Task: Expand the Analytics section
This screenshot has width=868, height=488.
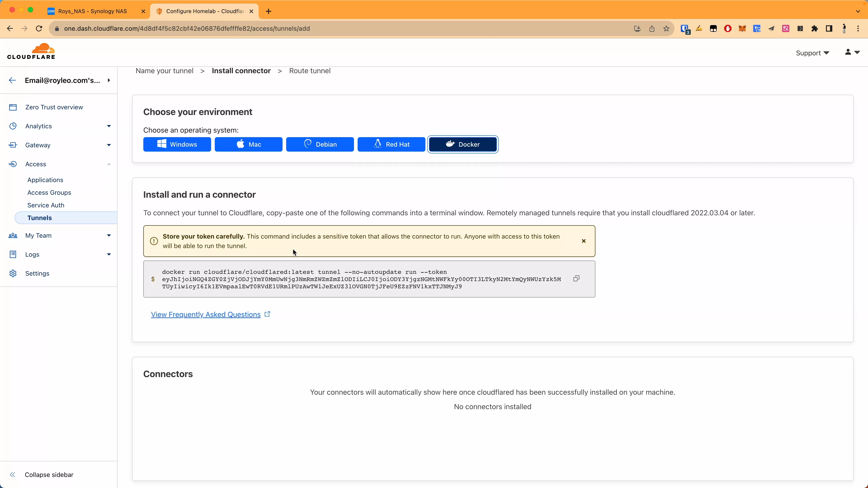Action: pos(108,126)
